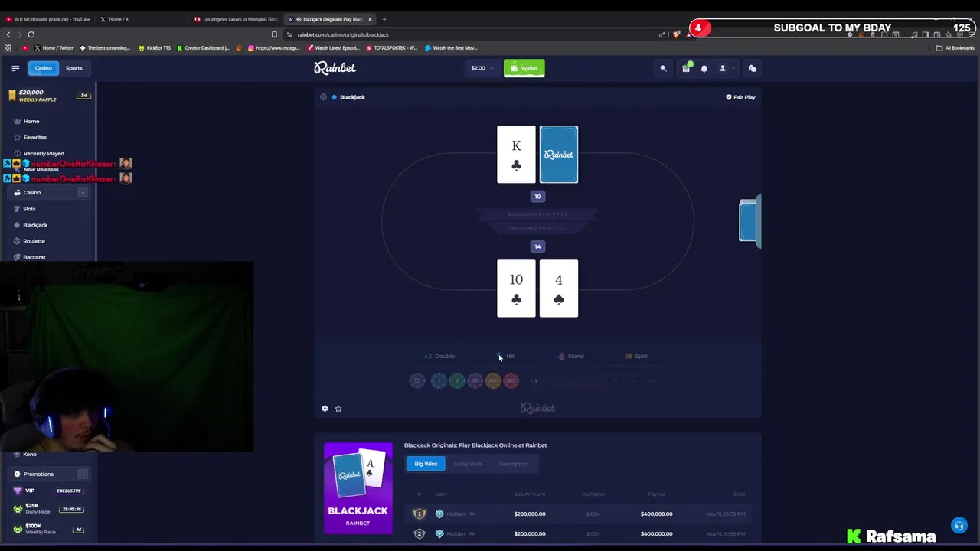Open Baccarat in the sidebar
980x551 pixels.
click(x=34, y=257)
